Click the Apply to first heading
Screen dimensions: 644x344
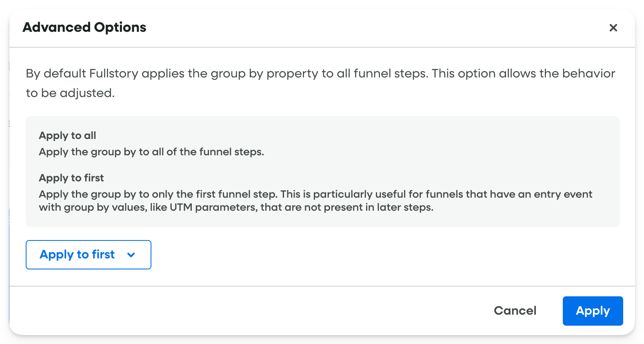tap(71, 178)
